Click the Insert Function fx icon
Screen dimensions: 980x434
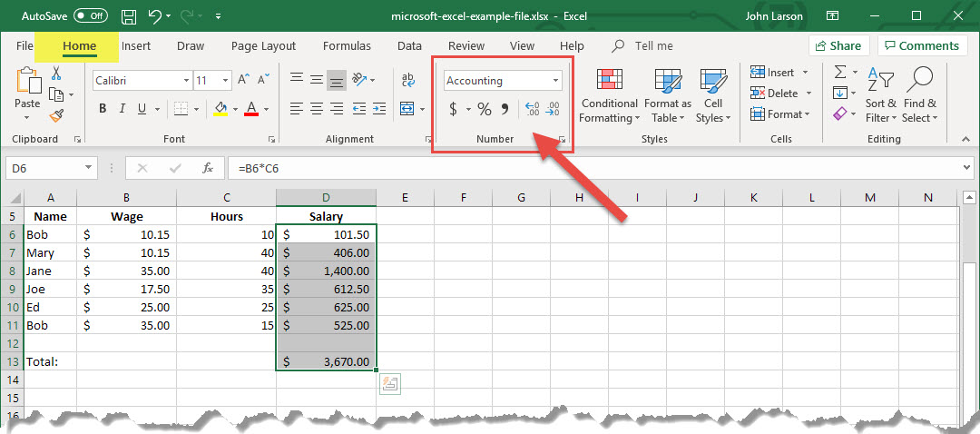pyautogui.click(x=207, y=168)
